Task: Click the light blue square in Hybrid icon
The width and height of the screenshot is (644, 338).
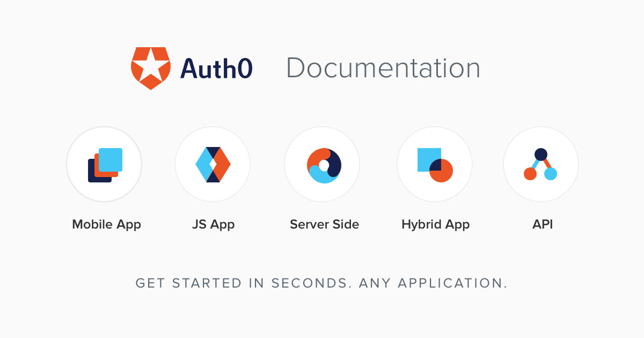Action: click(x=424, y=156)
